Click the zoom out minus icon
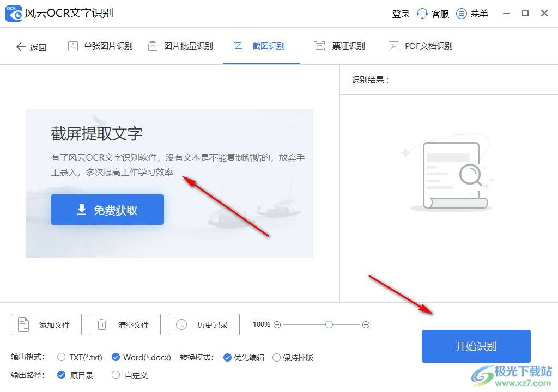558x392 pixels. click(x=277, y=325)
